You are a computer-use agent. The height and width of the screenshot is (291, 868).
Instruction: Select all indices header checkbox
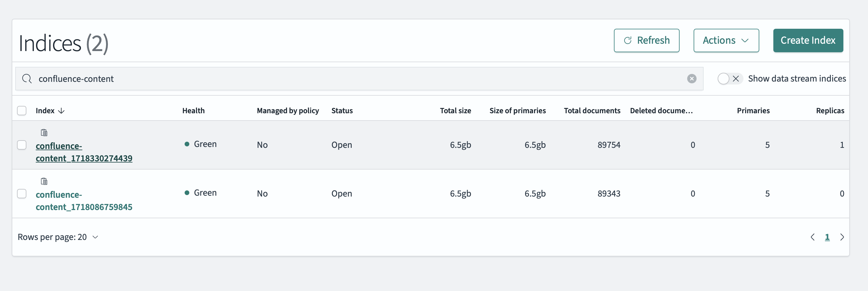pos(22,111)
